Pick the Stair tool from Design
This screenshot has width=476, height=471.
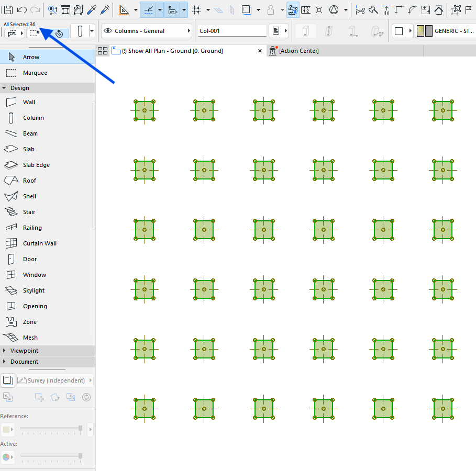29,212
